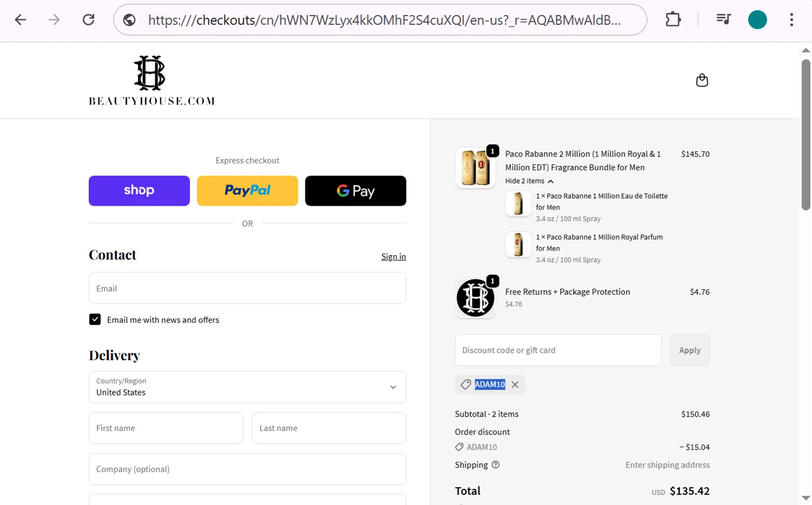Click the Contact heading
This screenshot has height=505, width=812.
(x=113, y=255)
